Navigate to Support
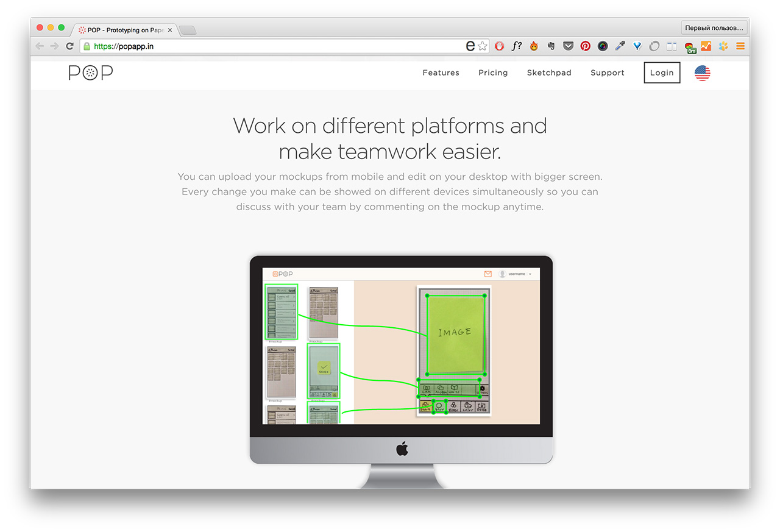 click(x=607, y=73)
